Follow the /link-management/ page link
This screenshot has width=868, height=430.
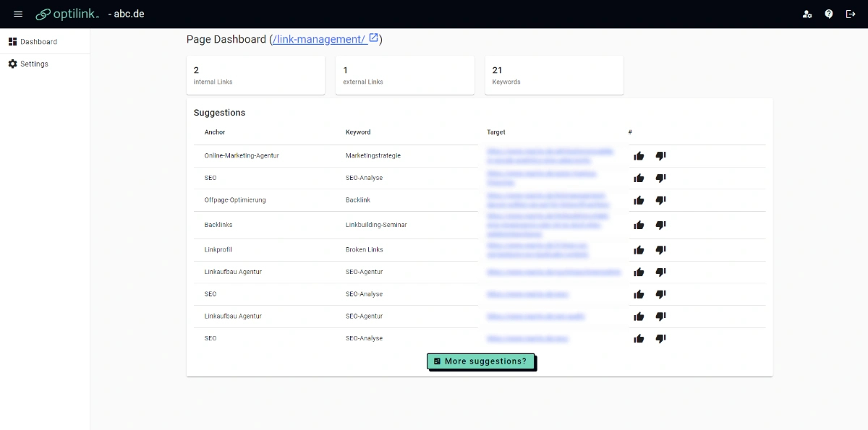(x=319, y=40)
